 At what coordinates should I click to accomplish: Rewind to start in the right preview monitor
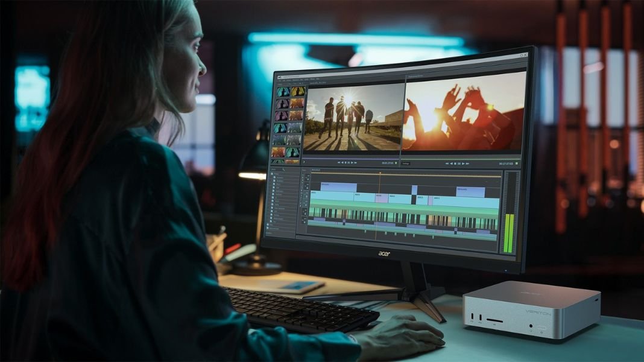coord(447,164)
